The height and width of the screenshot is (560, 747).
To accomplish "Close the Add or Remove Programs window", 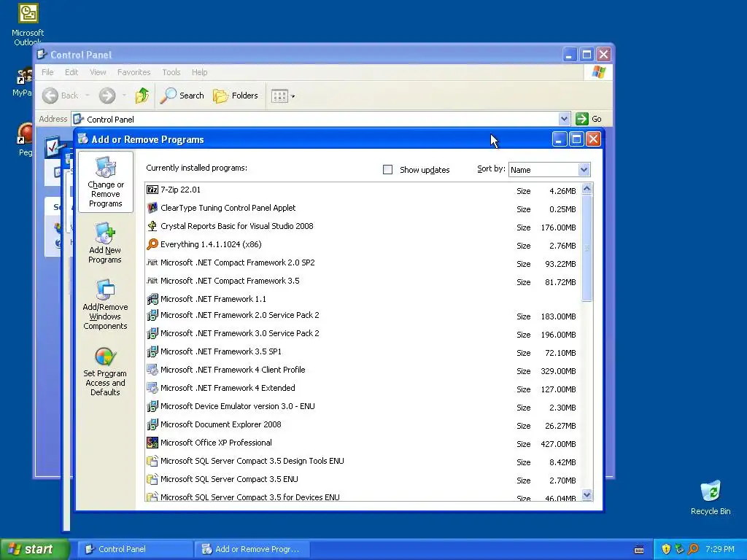I will pos(593,139).
